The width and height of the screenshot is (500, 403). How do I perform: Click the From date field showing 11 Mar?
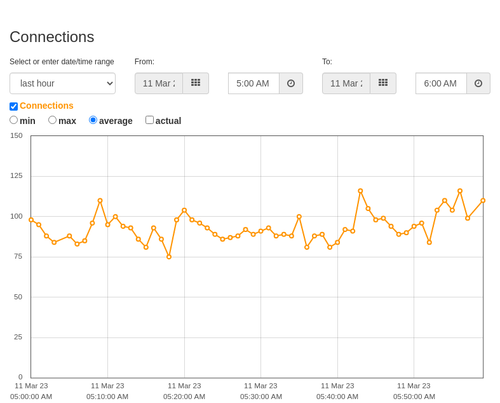coord(159,83)
